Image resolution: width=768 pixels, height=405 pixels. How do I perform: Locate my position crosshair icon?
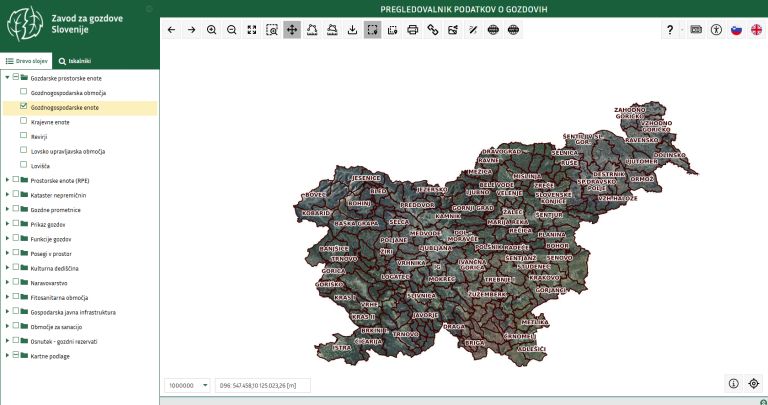coord(754,383)
